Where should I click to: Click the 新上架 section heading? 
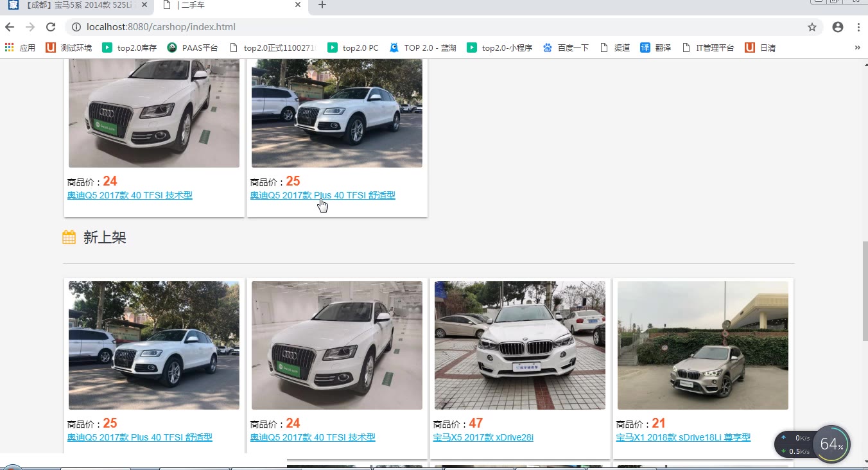(105, 238)
